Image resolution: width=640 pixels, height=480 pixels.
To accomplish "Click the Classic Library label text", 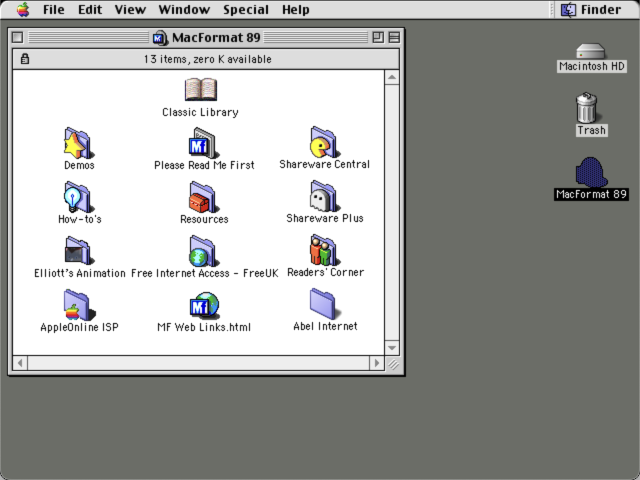I will [200, 112].
